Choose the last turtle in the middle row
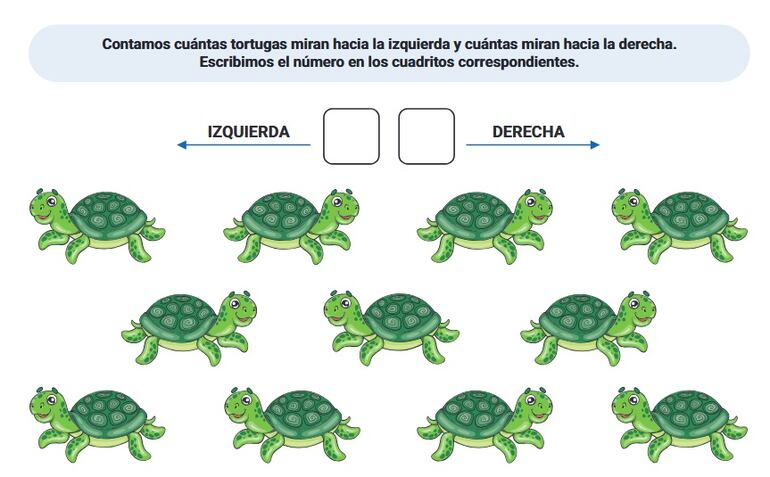The height and width of the screenshot is (477, 770). [x=588, y=328]
